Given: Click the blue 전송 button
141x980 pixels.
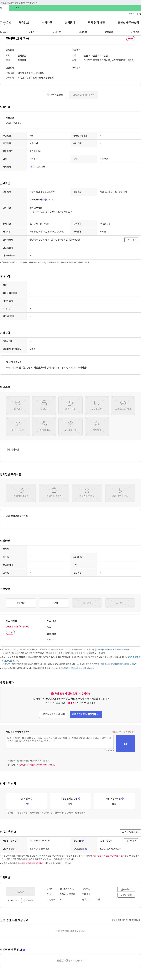Looking at the screenshot, I should click(125, 743).
